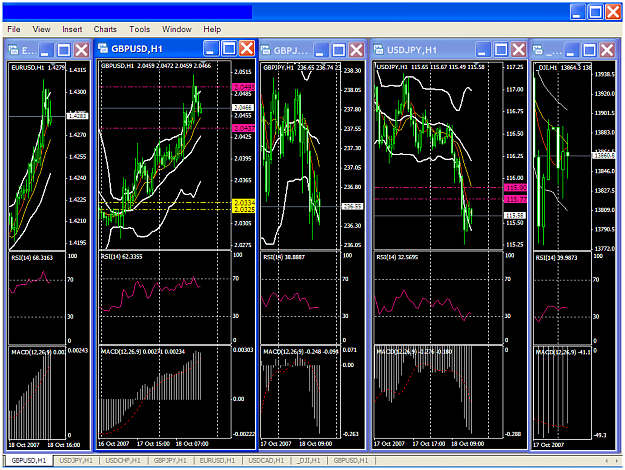625x470 pixels.
Task: Switch to the GBPJPY,H1 bottom tab
Action: point(170,461)
